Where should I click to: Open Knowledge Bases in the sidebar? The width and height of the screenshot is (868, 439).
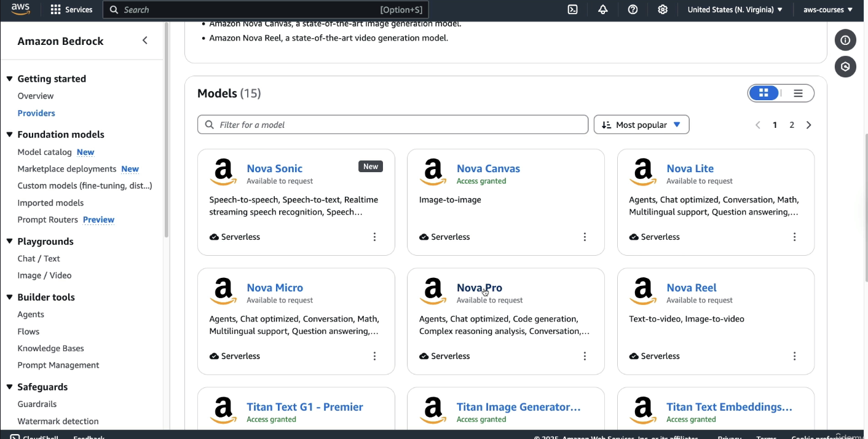coord(50,348)
